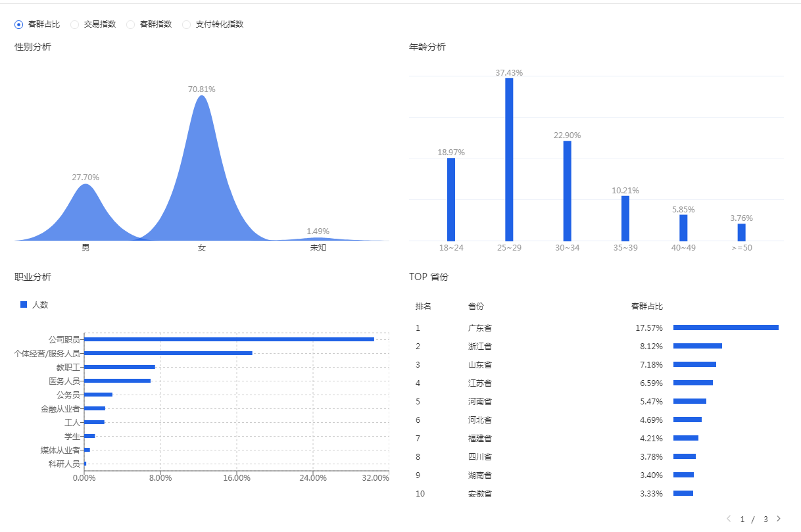Click the 工人 occupation label
Viewport: 801px width, 532px height.
(72, 422)
